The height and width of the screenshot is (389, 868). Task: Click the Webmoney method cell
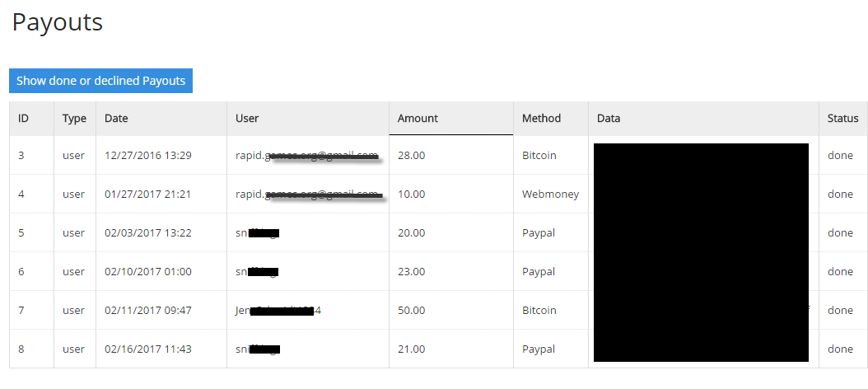[550, 194]
